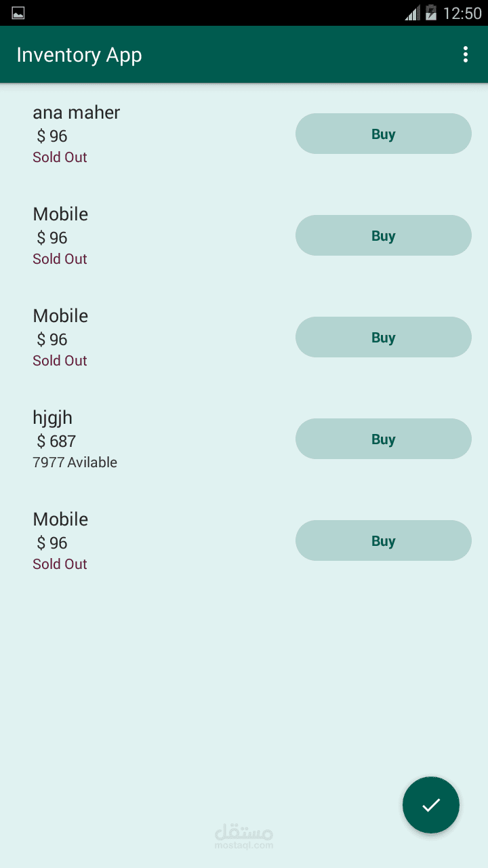Tap the 7977 Avilable stock text
Image resolution: width=488 pixels, height=868 pixels.
pos(75,462)
